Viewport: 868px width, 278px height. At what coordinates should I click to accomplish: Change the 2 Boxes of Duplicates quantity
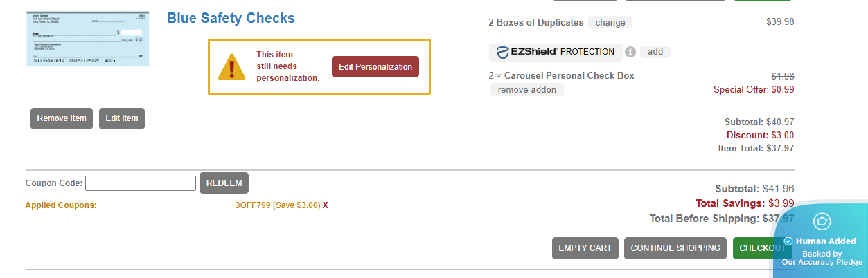[x=610, y=22]
